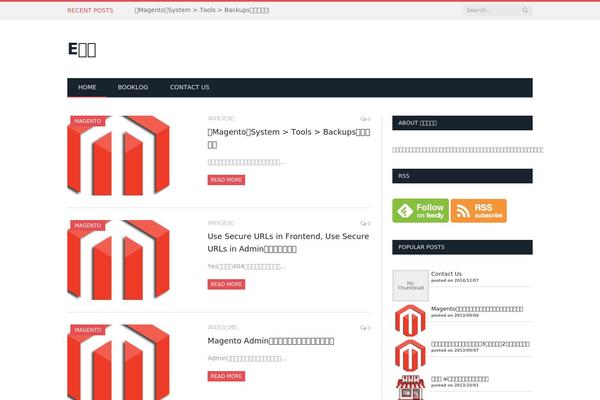
Task: Click the comment count icon of the Backups post
Action: pyautogui.click(x=365, y=119)
